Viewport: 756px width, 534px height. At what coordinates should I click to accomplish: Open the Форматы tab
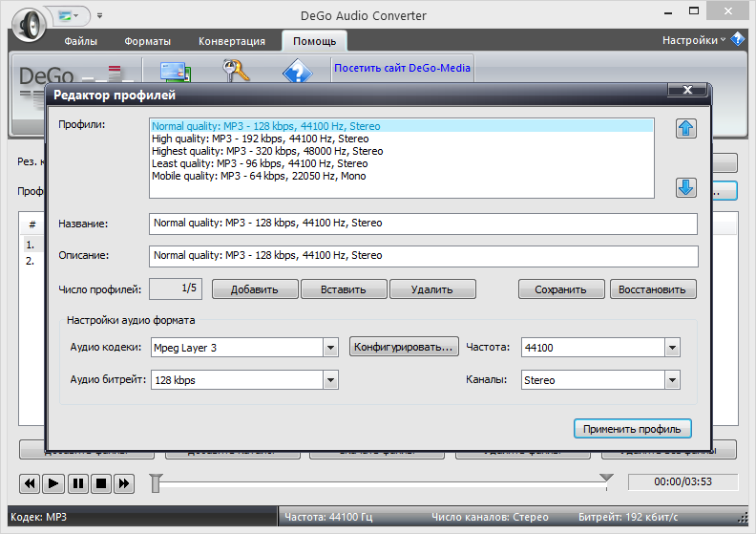coord(148,41)
